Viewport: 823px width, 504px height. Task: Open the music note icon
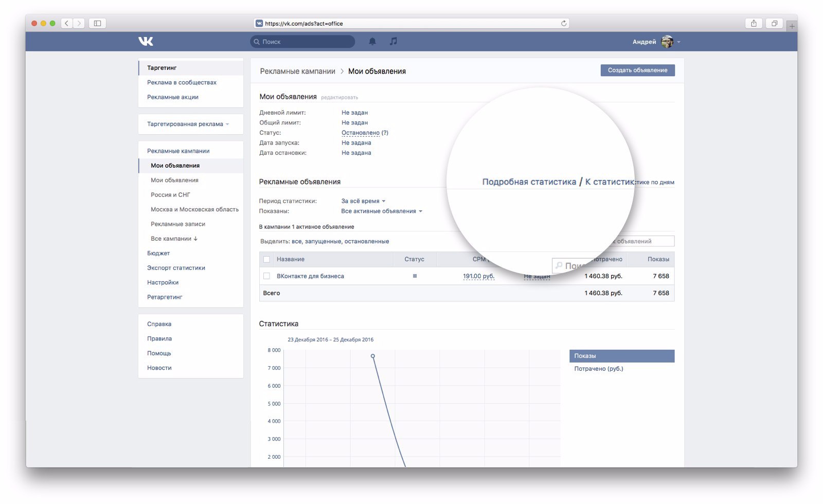[393, 41]
